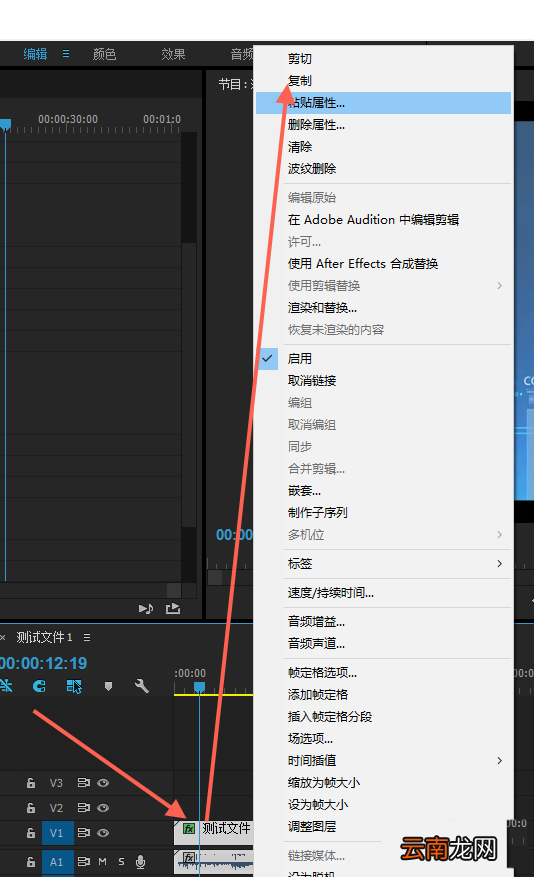
Task: Expand the 使用剪辑替换 submenu arrow
Action: pyautogui.click(x=499, y=286)
